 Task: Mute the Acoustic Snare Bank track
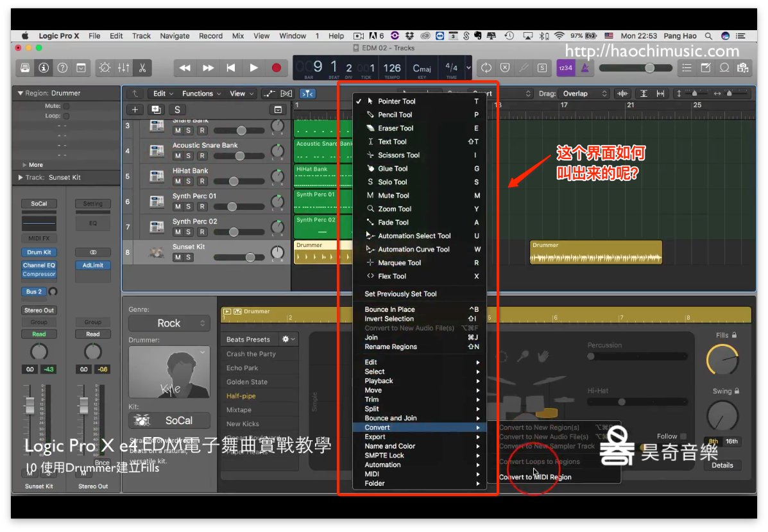[177, 156]
